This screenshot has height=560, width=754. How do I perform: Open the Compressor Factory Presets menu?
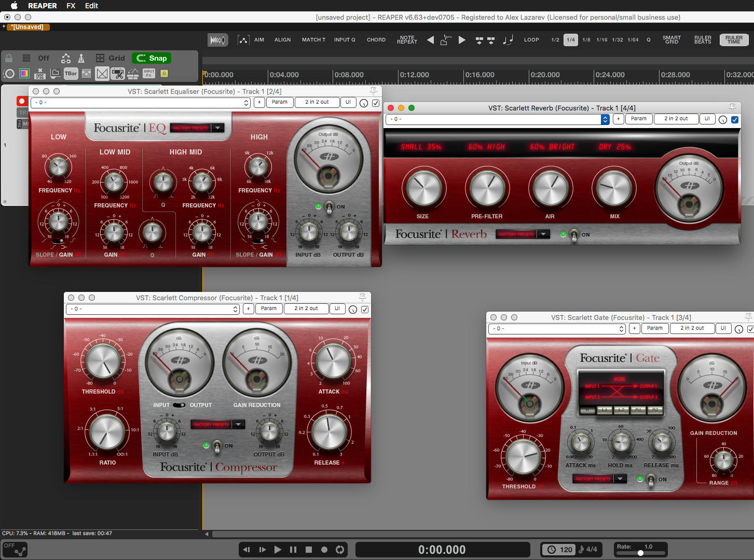(x=217, y=424)
